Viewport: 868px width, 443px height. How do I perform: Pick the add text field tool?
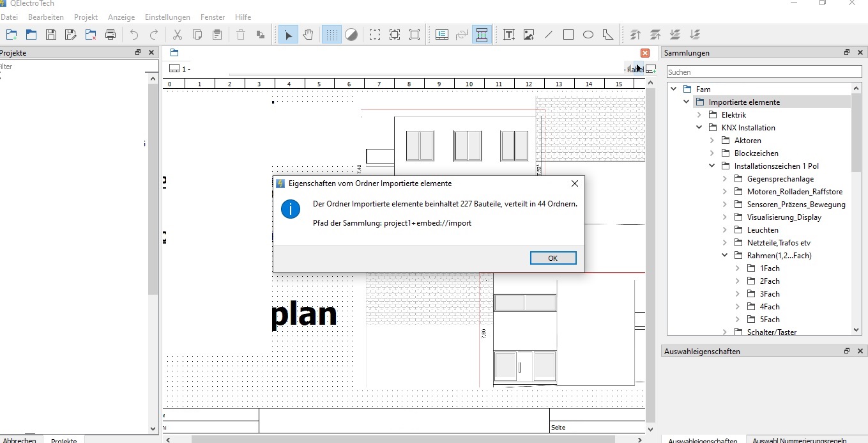(x=509, y=35)
